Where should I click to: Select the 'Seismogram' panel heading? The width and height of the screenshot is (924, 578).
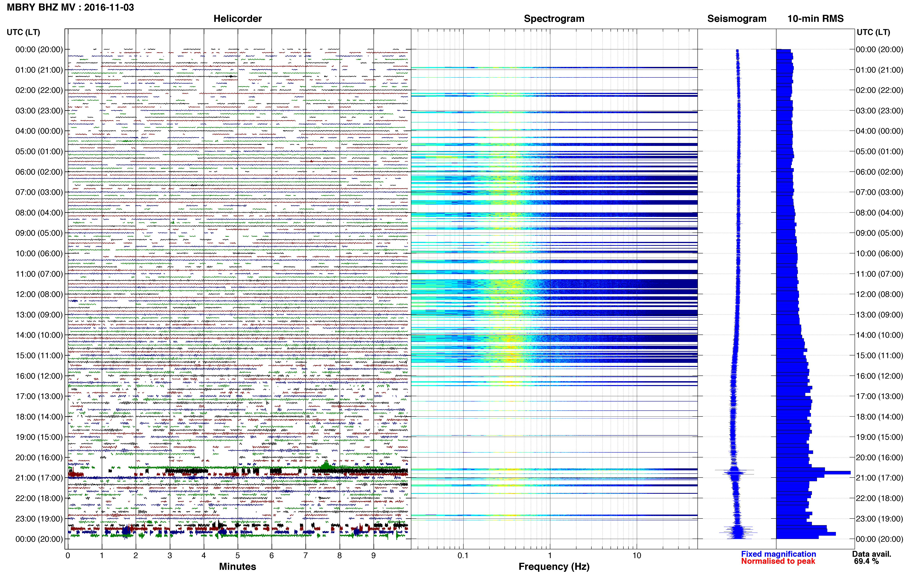737,19
